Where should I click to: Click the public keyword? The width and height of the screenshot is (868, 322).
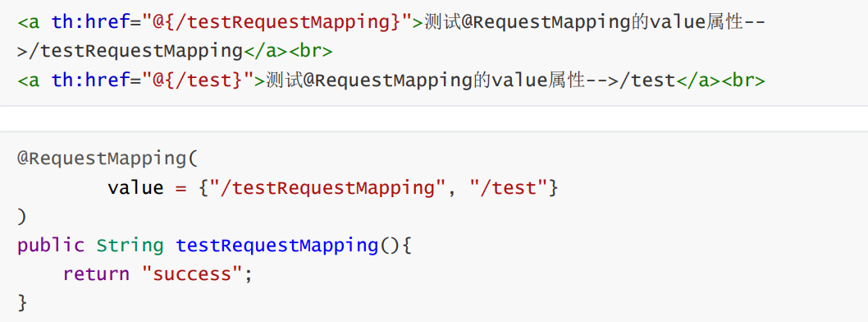point(51,246)
